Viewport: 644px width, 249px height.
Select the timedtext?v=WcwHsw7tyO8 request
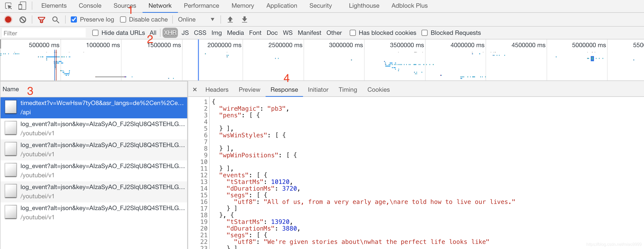[x=94, y=108]
